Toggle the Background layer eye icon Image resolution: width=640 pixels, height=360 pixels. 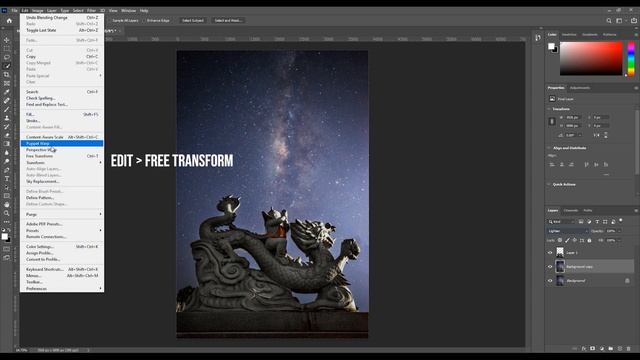click(550, 281)
